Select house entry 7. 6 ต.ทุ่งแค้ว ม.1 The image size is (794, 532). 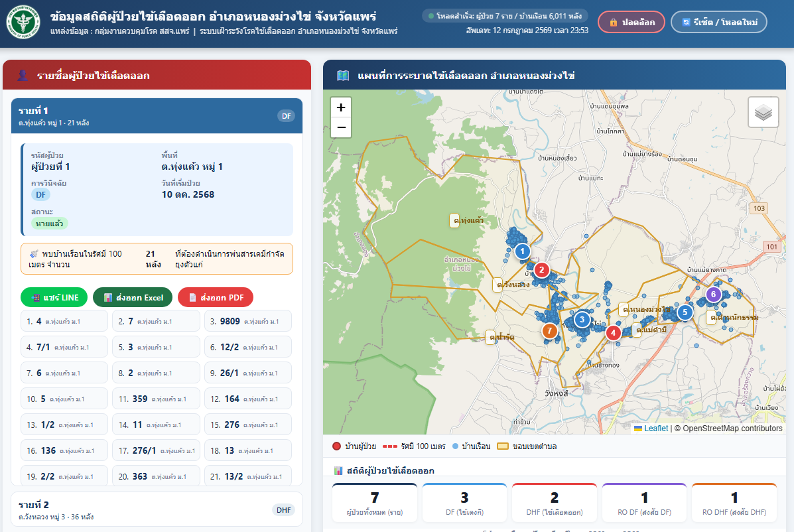tap(64, 373)
